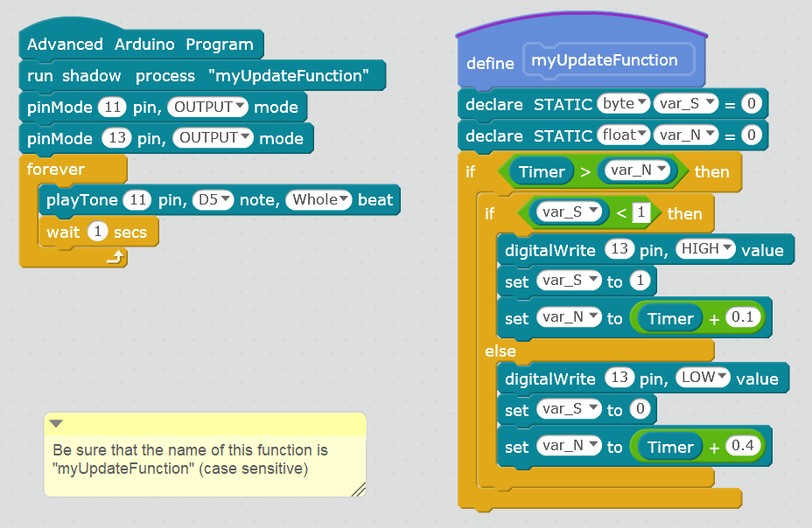
Task: Edit the 0.1 value in Timer addition
Action: click(x=743, y=318)
